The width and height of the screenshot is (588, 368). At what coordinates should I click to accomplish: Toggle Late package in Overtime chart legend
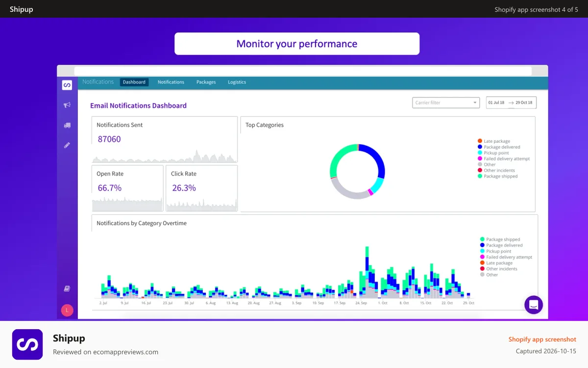tap(496, 263)
